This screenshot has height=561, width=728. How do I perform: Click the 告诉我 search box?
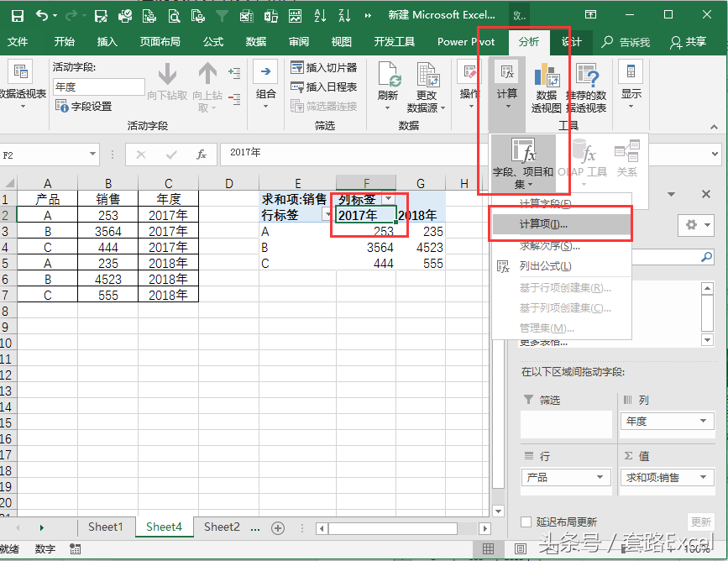(x=626, y=42)
